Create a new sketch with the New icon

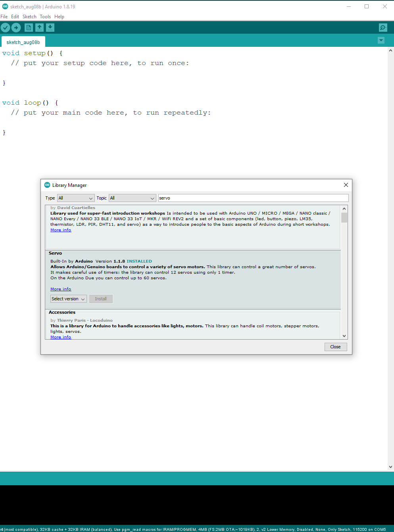[29, 27]
